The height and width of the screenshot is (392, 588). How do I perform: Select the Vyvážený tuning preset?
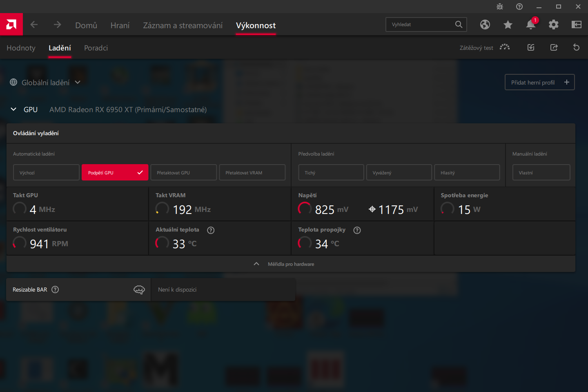coord(399,172)
